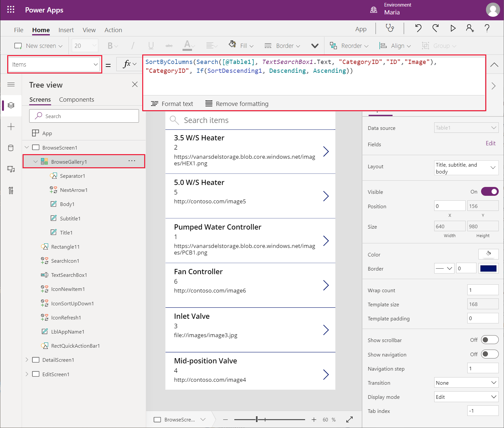Click the dark blue border color swatch
This screenshot has height=428, width=504.
coord(488,269)
